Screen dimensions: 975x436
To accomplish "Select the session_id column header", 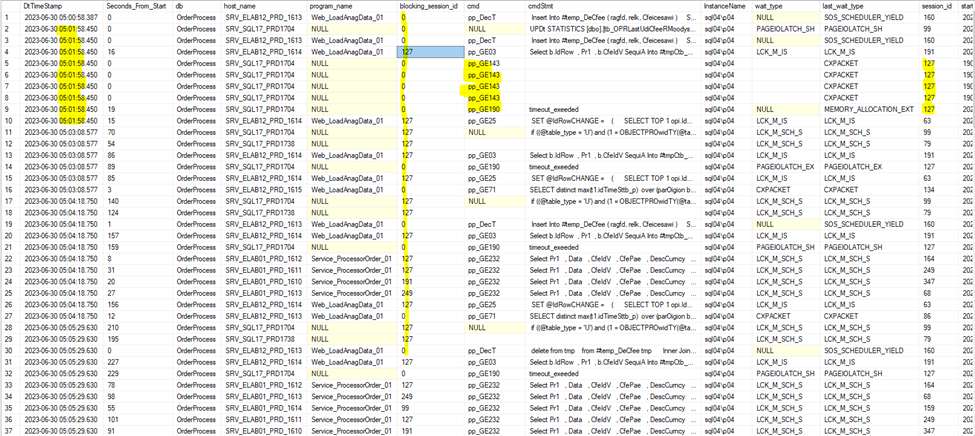I will click(938, 6).
